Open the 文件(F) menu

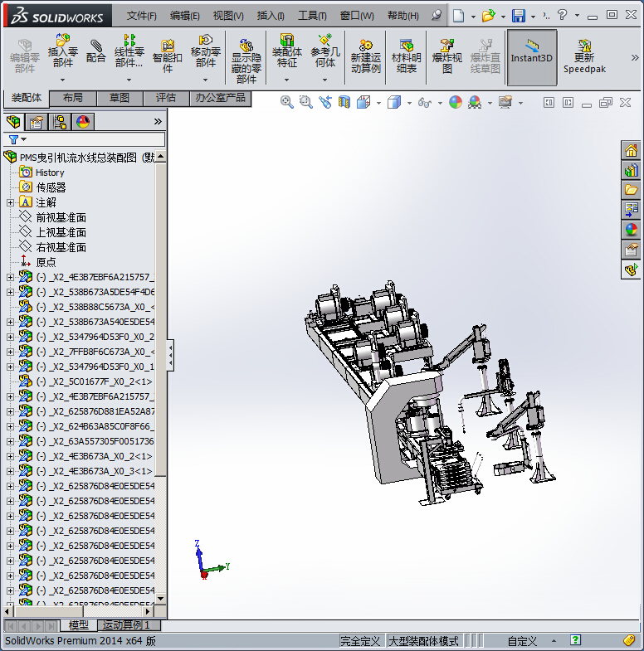click(x=142, y=16)
